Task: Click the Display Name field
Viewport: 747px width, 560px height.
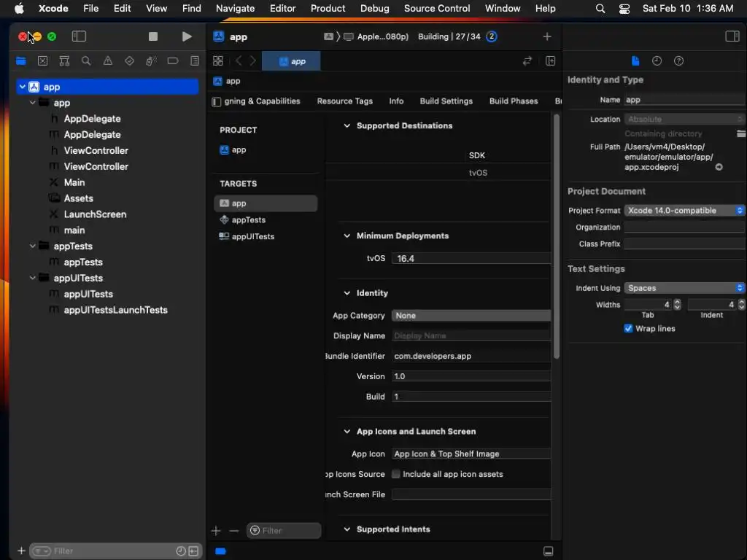Action: coord(471,336)
